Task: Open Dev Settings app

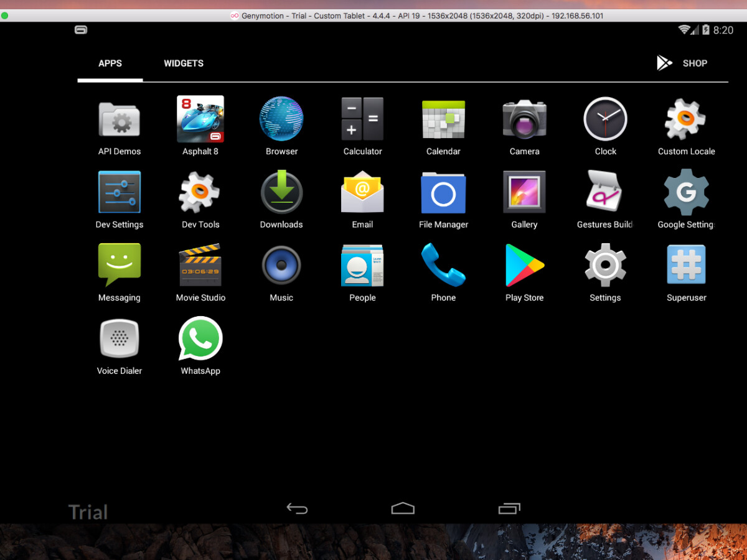Action: [120, 192]
